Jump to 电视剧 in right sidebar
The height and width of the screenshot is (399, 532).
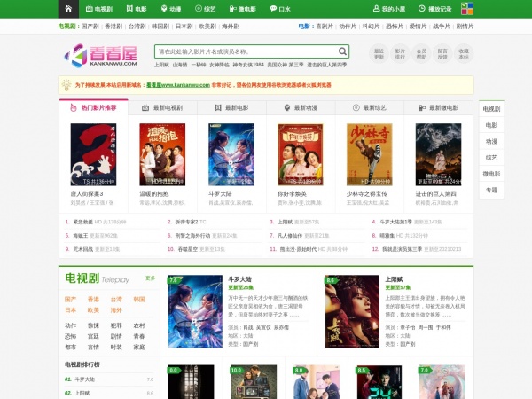(491, 109)
